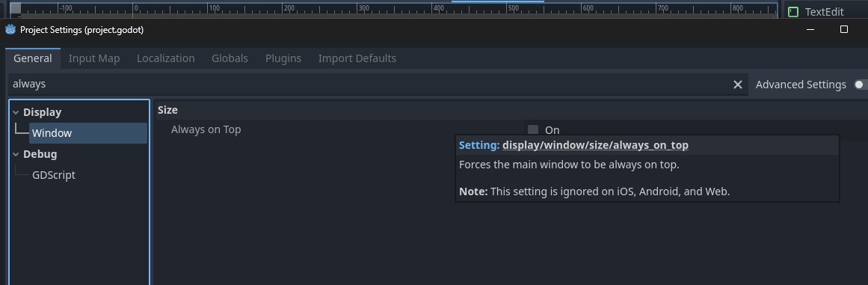
Task: Maximize the Project Settings window
Action: [x=843, y=29]
